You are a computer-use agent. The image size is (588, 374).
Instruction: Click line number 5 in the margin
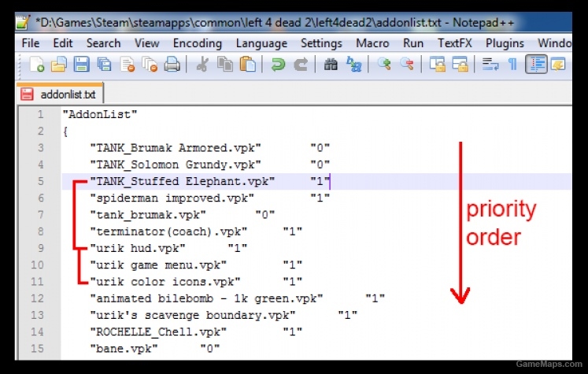[40, 182]
